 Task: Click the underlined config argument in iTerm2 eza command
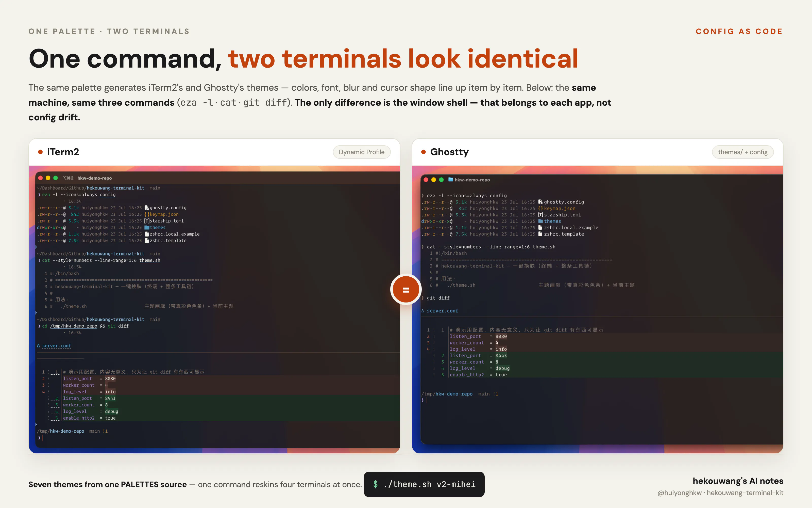[108, 195]
